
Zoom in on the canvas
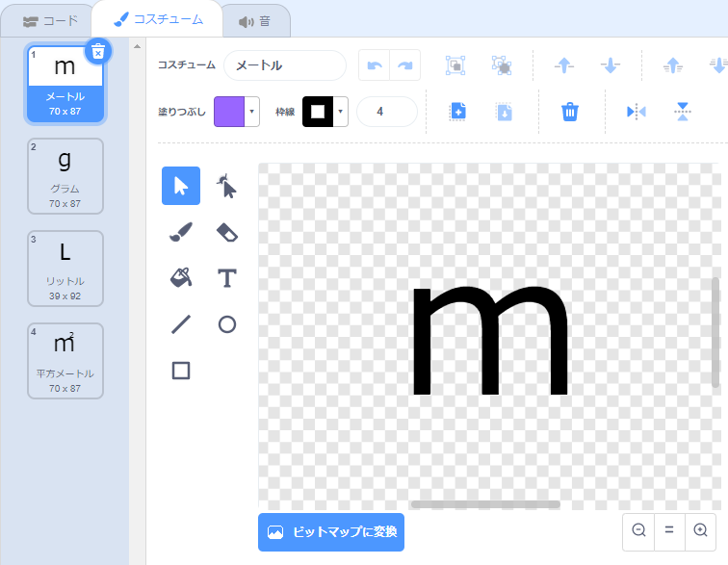(700, 530)
